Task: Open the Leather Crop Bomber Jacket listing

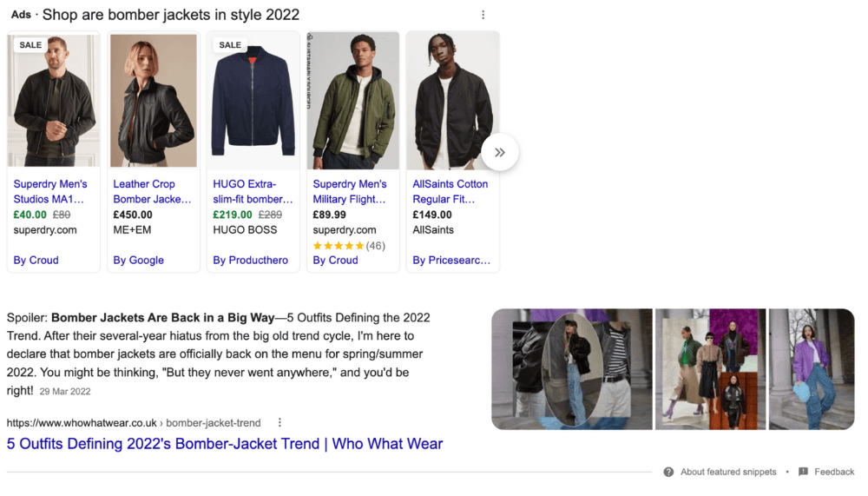Action: [x=152, y=191]
